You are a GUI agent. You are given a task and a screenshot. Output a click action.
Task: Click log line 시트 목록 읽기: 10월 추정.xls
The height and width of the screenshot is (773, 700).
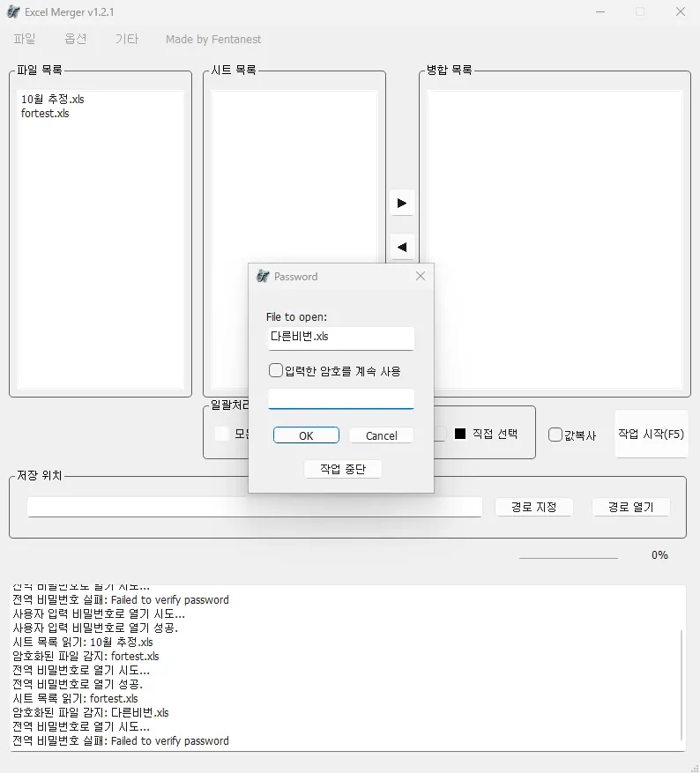tap(83, 642)
